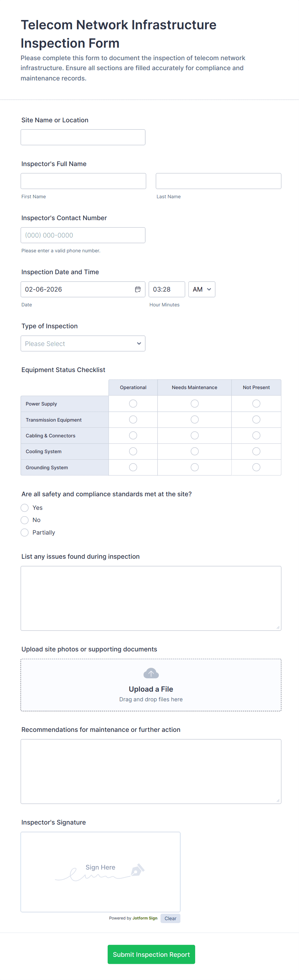
Task: Click the recommendations text area
Action: click(x=151, y=771)
